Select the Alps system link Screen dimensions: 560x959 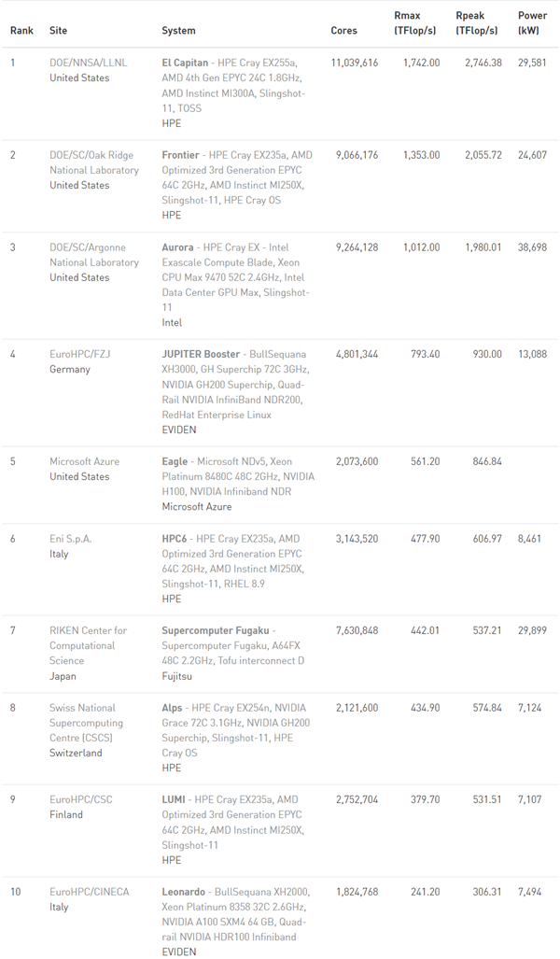click(x=172, y=708)
